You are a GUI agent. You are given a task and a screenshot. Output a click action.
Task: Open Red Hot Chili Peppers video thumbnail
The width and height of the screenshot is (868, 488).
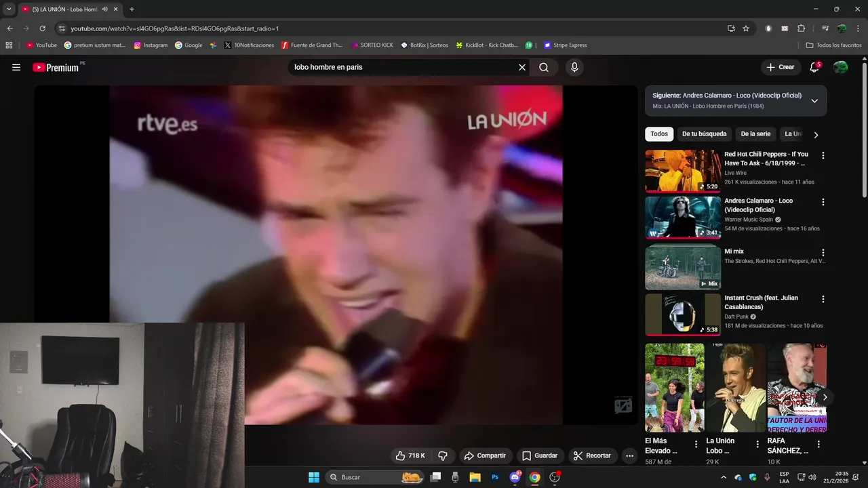point(683,171)
